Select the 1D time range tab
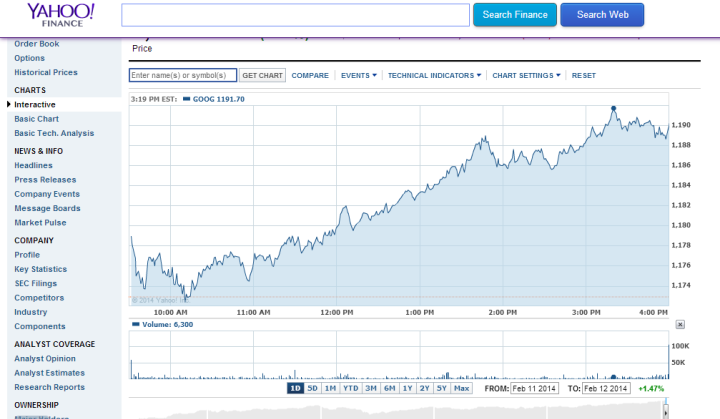Image resolution: width=720 pixels, height=419 pixels. click(295, 388)
